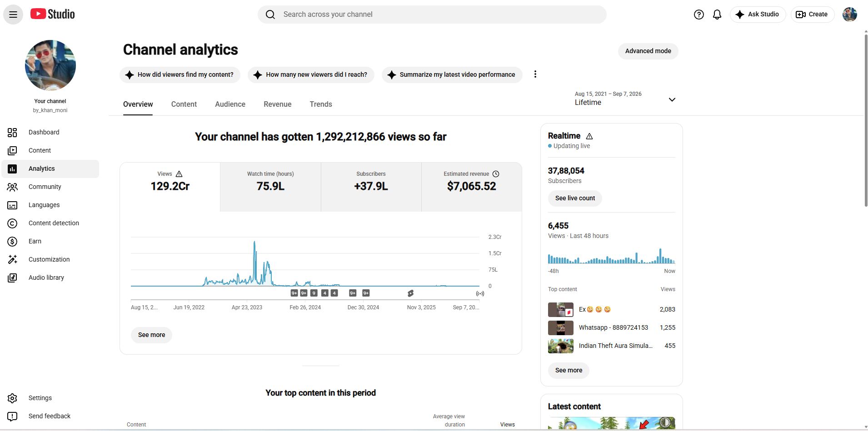The width and height of the screenshot is (868, 431).
Task: Click 'How did viewers find my content?' chip
Action: coord(180,74)
